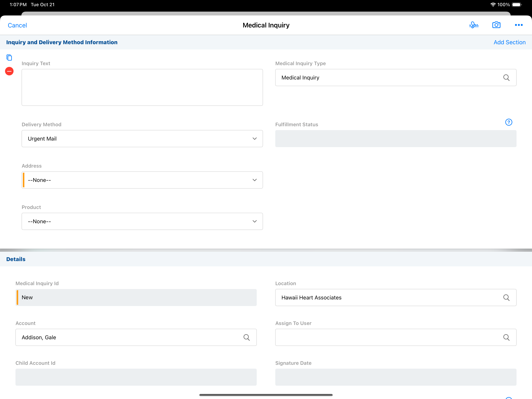Click Location field search icon
Viewport: 532px width, 399px height.
(x=506, y=298)
